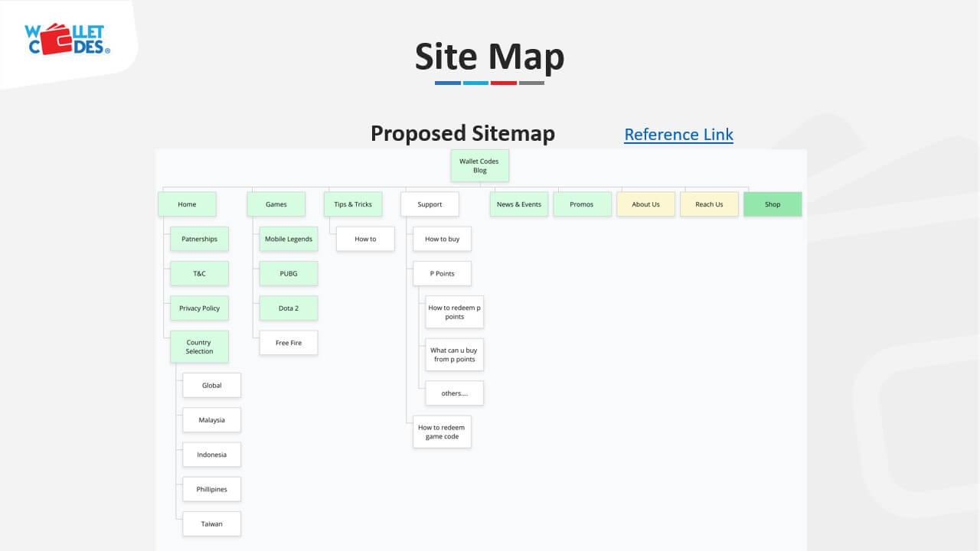Select the Patnerships box under Home
Viewport: 980px width, 551px height.
(199, 239)
